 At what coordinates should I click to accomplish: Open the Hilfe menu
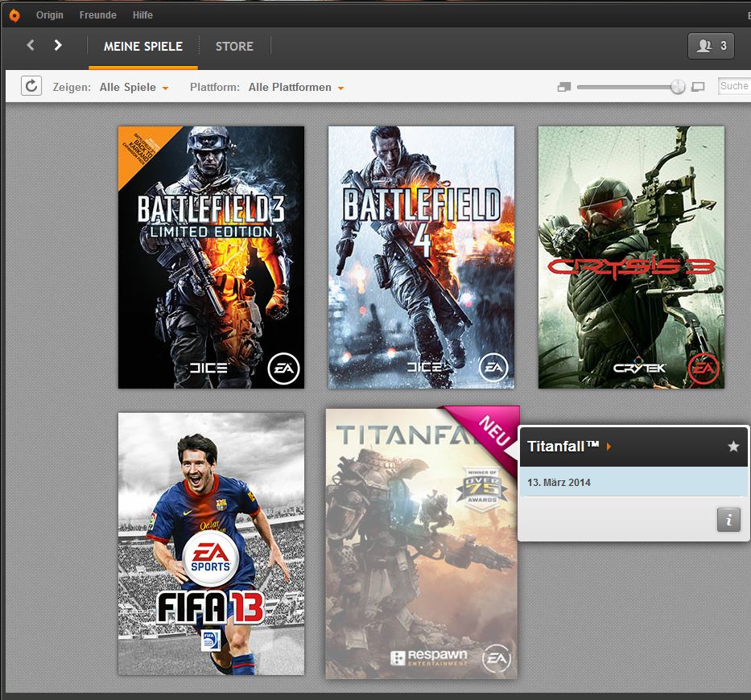point(142,15)
